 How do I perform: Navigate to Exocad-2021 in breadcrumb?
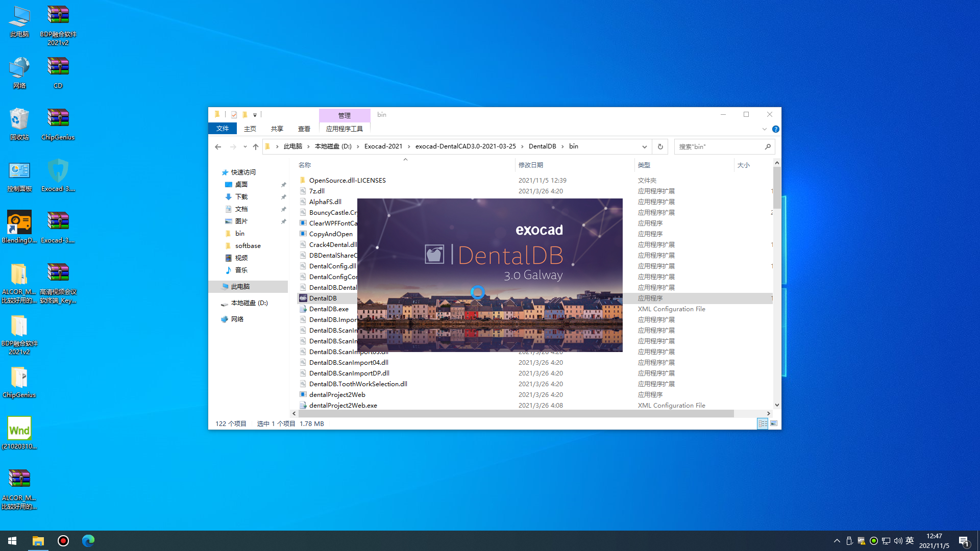pos(383,146)
